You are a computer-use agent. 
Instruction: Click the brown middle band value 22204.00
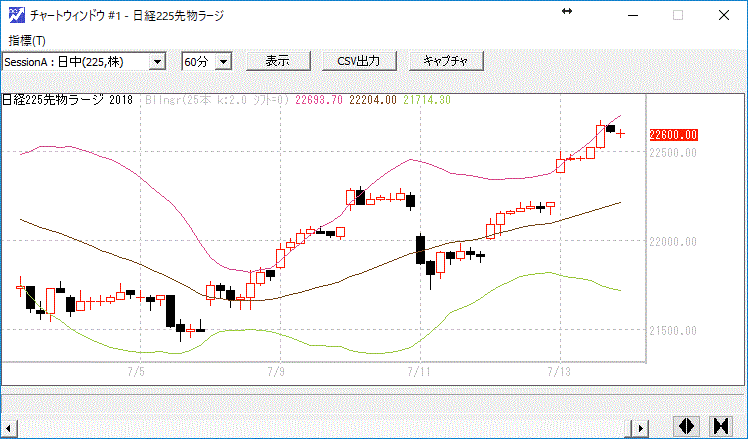point(373,100)
